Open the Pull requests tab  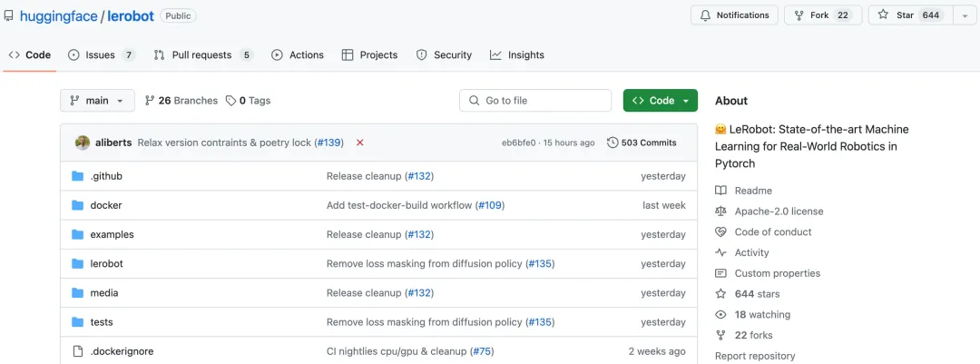(x=203, y=55)
